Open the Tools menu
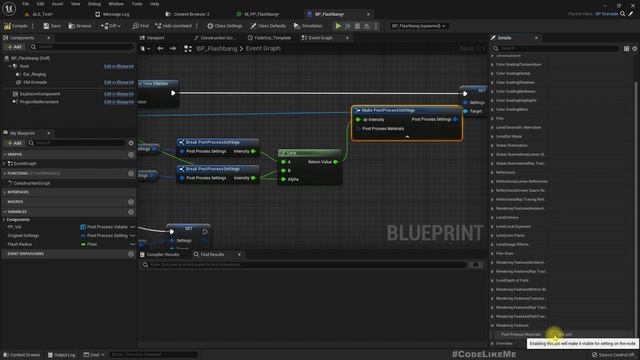 point(137,4)
